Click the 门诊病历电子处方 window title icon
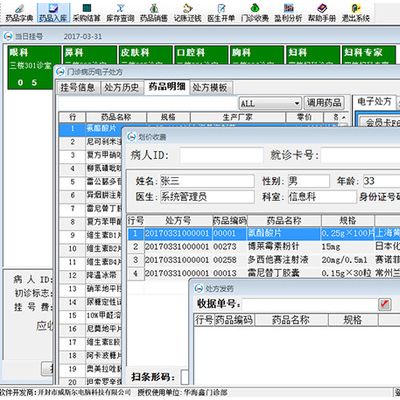Viewport: 400px width, 400px height. tap(60, 71)
